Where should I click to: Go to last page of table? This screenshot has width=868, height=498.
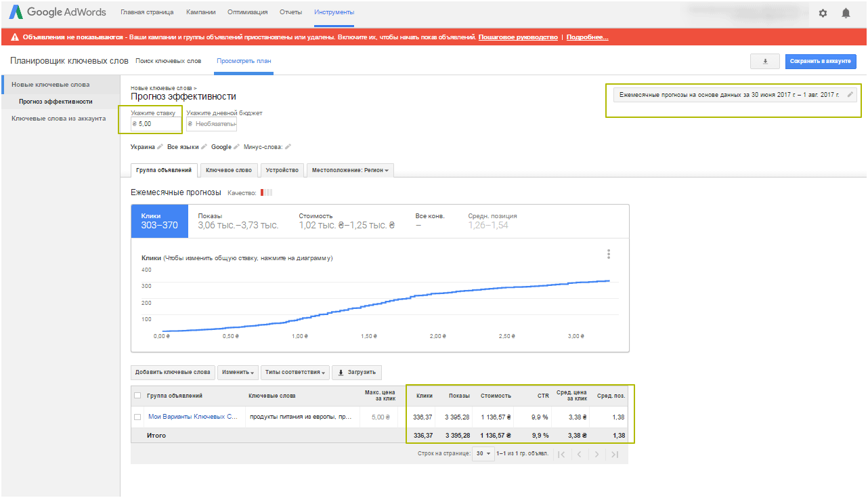point(615,454)
